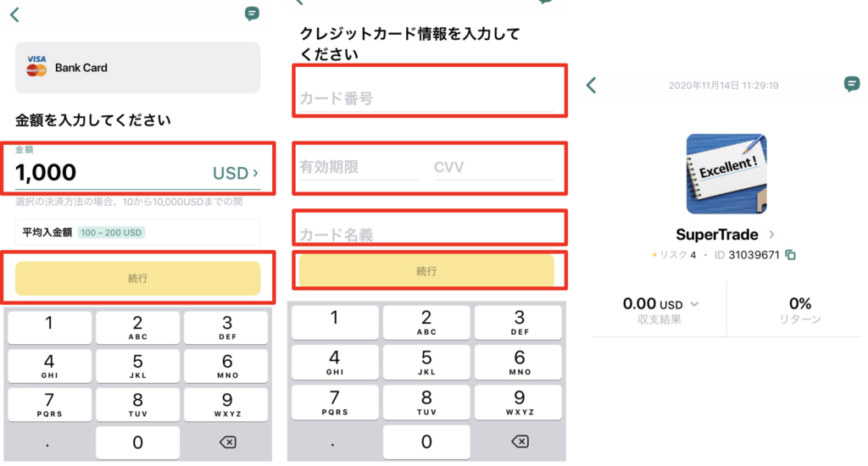The width and height of the screenshot is (868, 466).
Task: Copy the trader ID 31039671
Action: (x=791, y=254)
